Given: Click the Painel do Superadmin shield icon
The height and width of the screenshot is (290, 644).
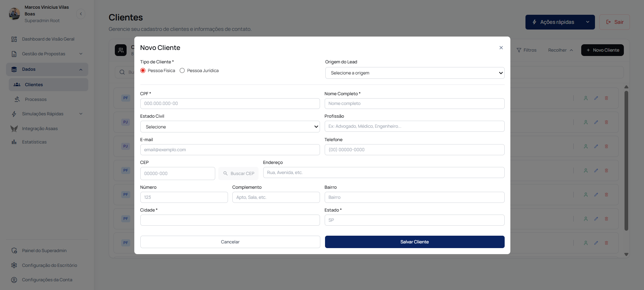Looking at the screenshot, I should [14, 251].
